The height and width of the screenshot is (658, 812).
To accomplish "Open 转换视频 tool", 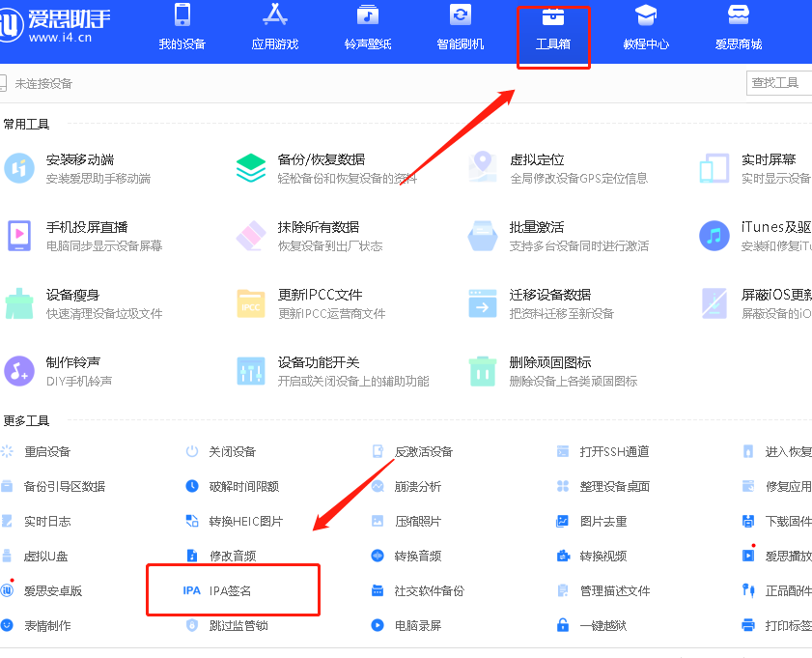I will click(x=592, y=556).
